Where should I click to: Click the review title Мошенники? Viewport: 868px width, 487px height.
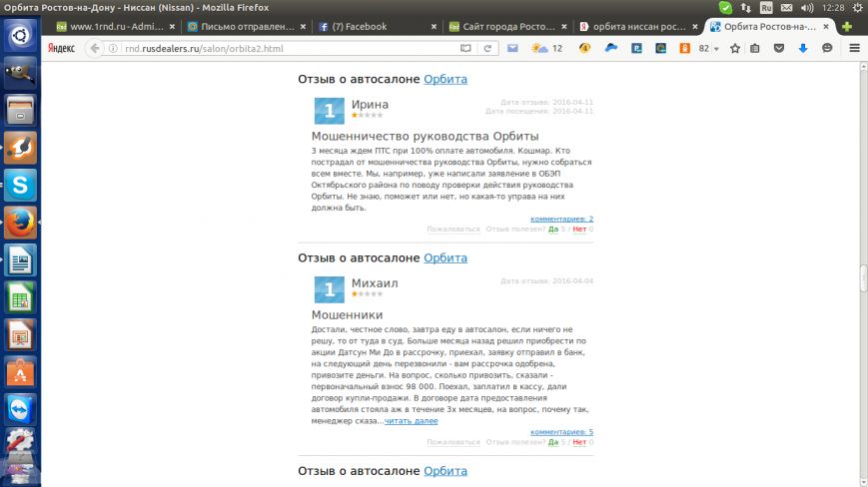tap(347, 314)
